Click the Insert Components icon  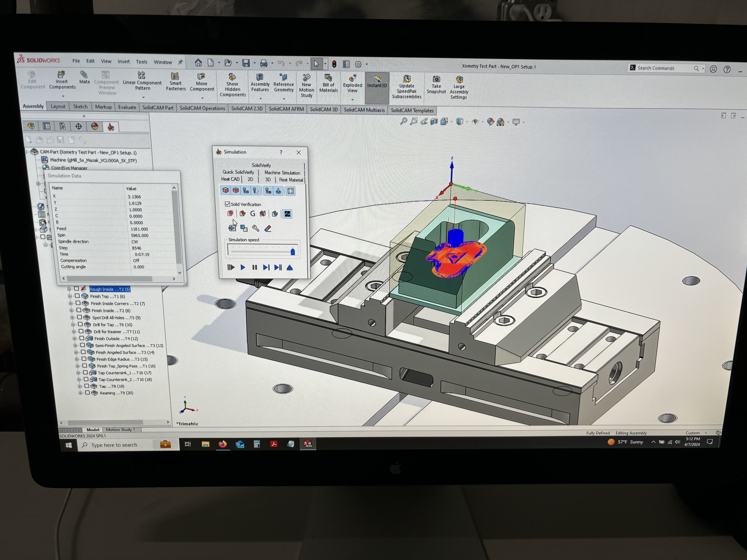(61, 75)
